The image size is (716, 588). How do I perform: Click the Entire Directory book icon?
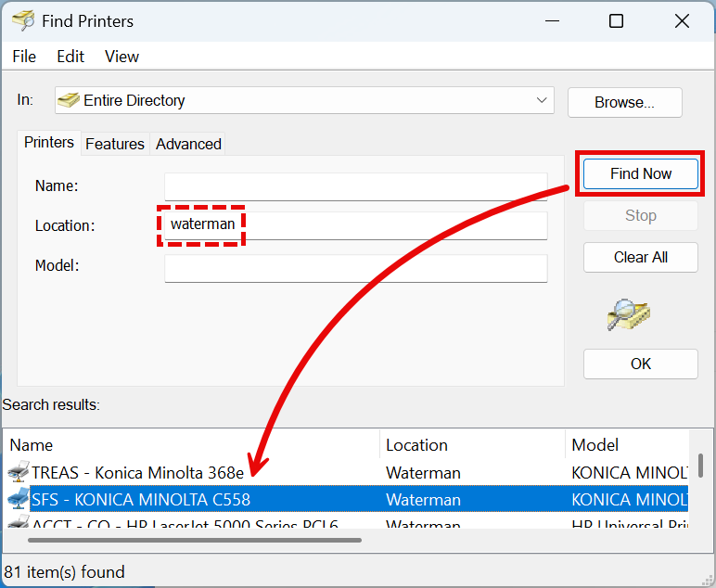click(x=69, y=100)
